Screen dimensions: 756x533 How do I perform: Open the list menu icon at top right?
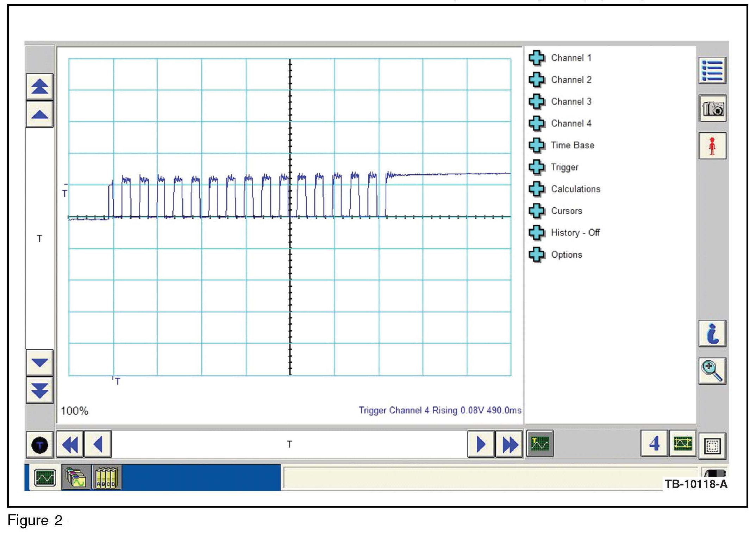pos(712,70)
